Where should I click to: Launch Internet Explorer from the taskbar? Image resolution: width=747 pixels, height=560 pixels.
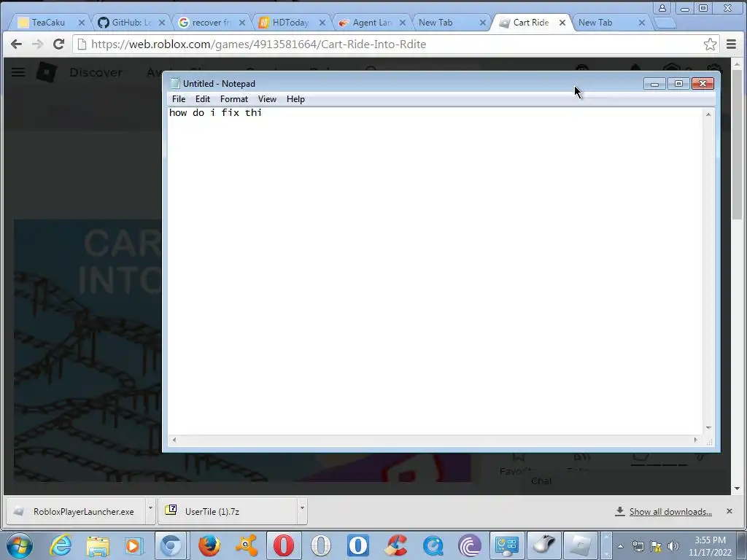[x=61, y=545]
